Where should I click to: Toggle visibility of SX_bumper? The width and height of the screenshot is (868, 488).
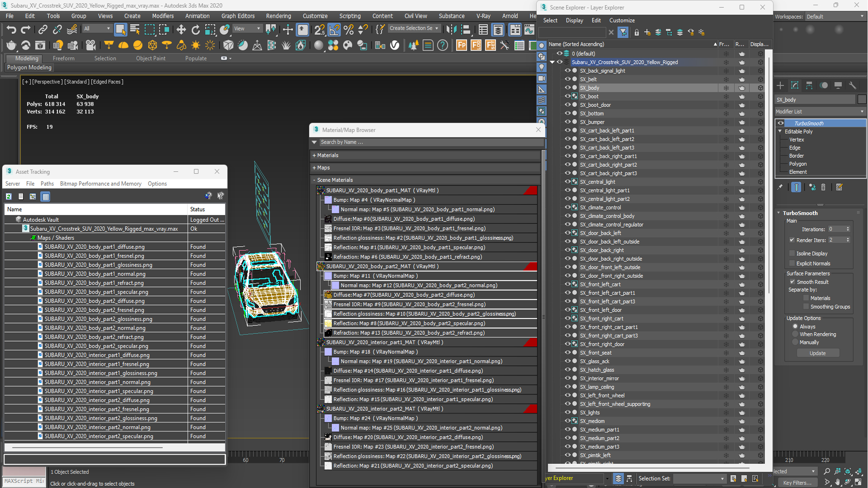pyautogui.click(x=567, y=122)
